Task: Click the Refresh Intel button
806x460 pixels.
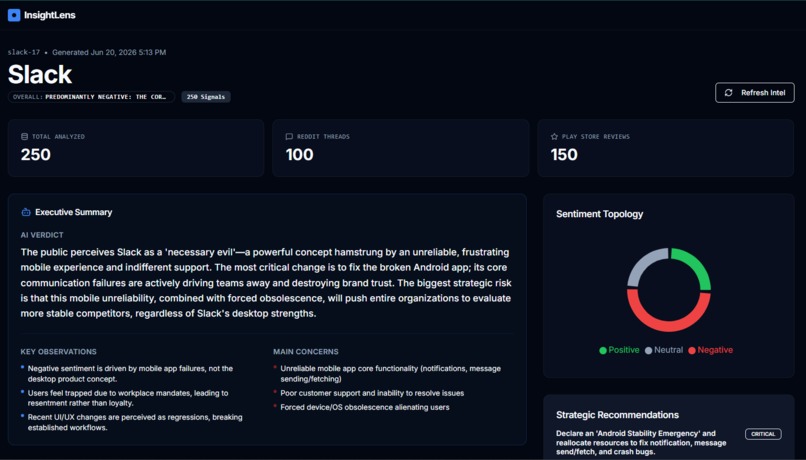Action: (755, 93)
